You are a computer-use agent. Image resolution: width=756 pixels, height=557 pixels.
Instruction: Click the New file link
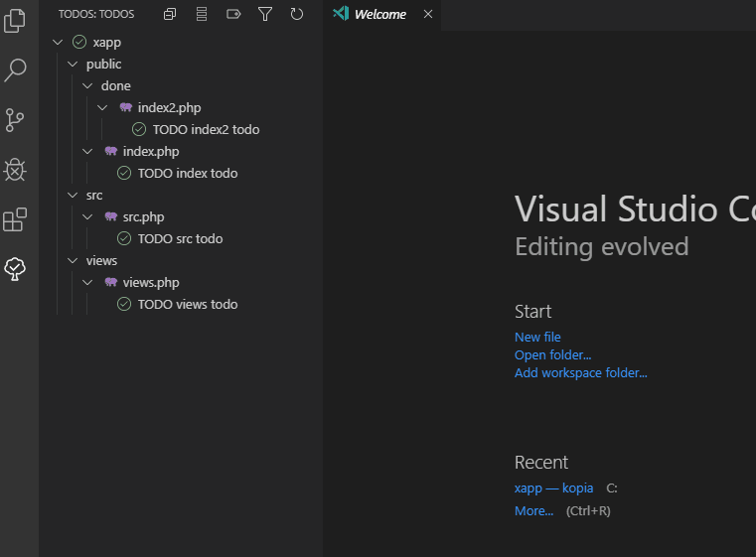[537, 337]
